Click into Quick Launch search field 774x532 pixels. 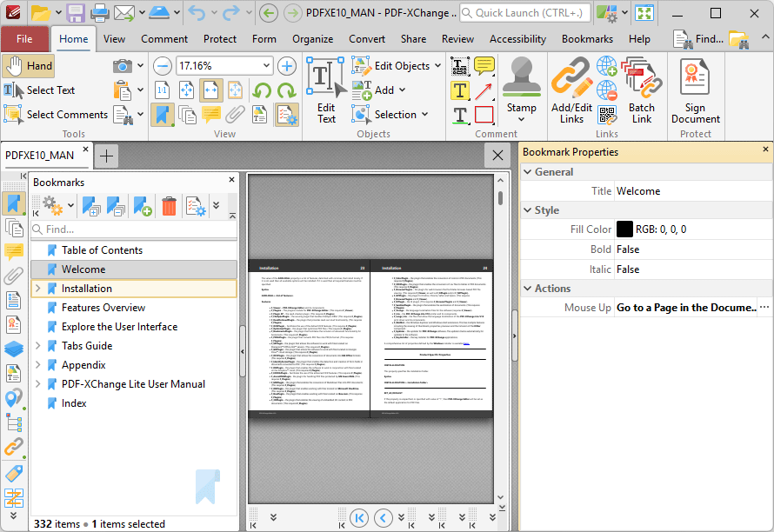(x=524, y=13)
